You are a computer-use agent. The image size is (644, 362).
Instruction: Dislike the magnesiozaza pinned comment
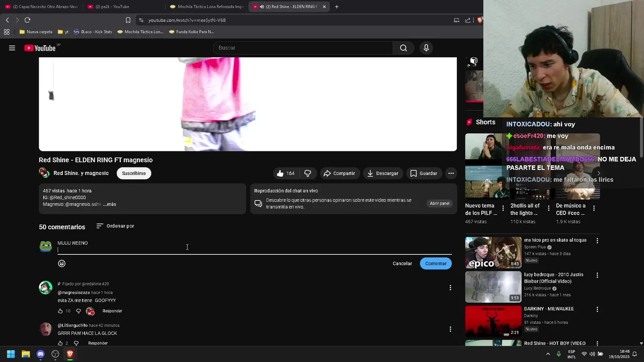point(78,311)
